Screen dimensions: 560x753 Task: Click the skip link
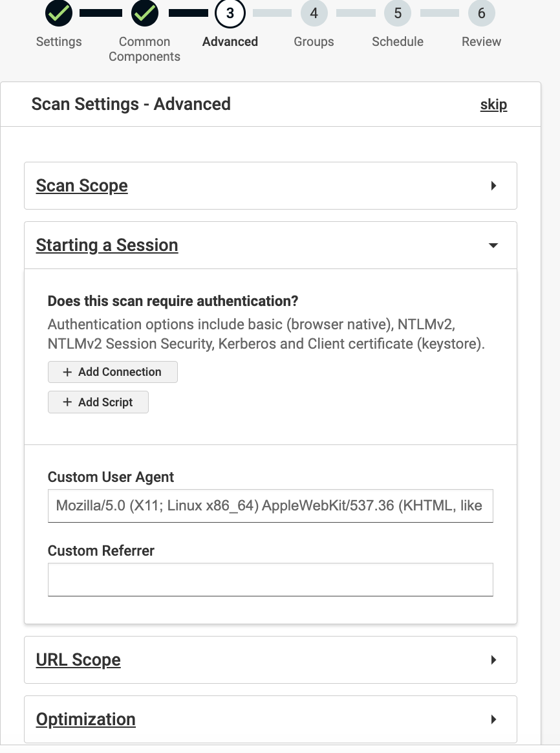coord(493,105)
